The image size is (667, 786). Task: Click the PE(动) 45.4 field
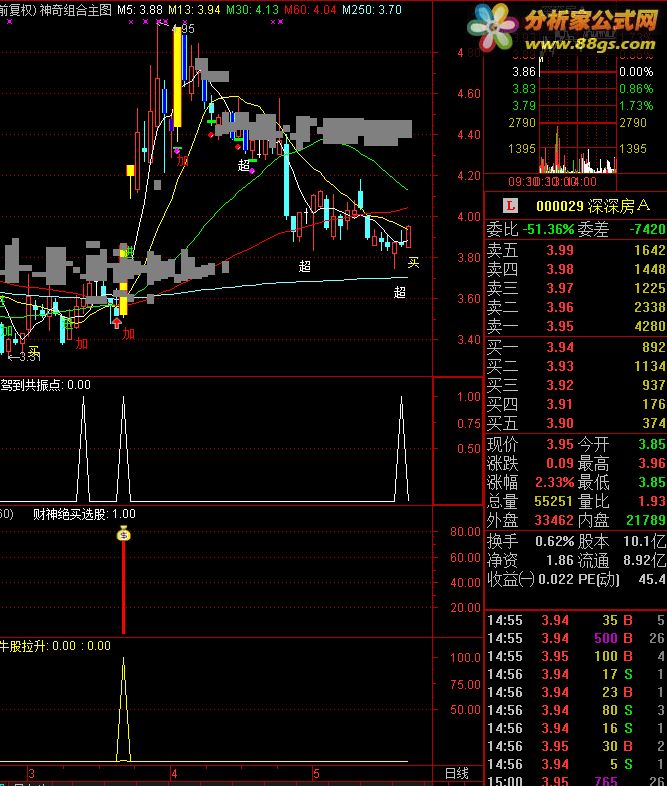(621, 579)
